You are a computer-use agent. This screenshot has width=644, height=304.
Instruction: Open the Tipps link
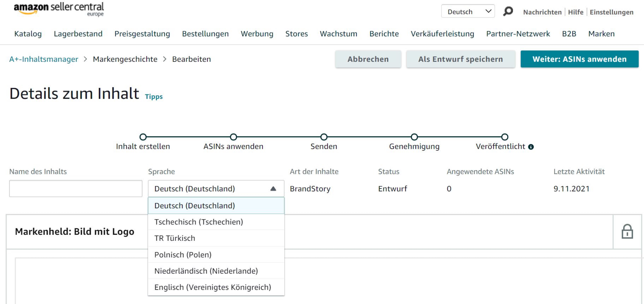click(x=154, y=97)
